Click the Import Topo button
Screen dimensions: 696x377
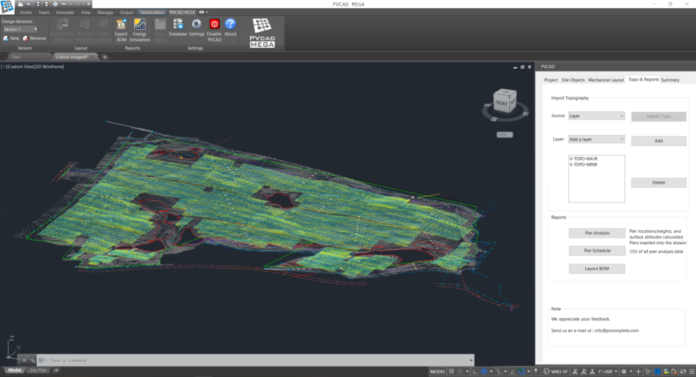[658, 116]
